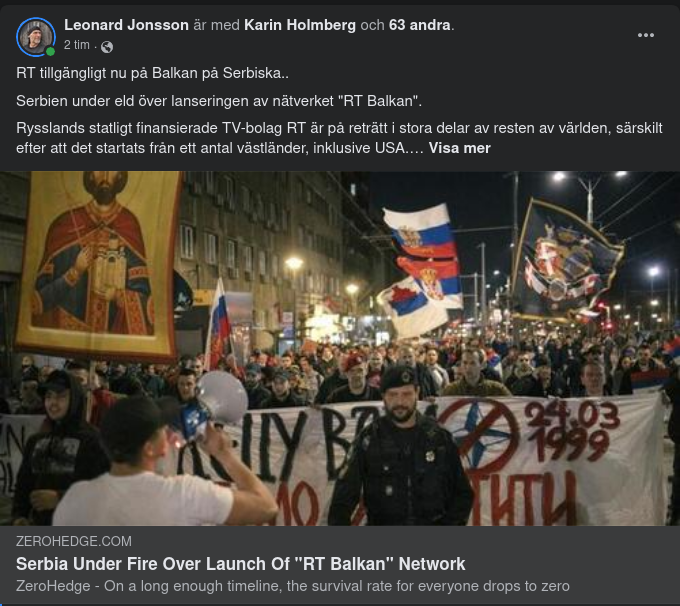
Task: Click the 2 tim timestamp
Action: pyautogui.click(x=77, y=45)
